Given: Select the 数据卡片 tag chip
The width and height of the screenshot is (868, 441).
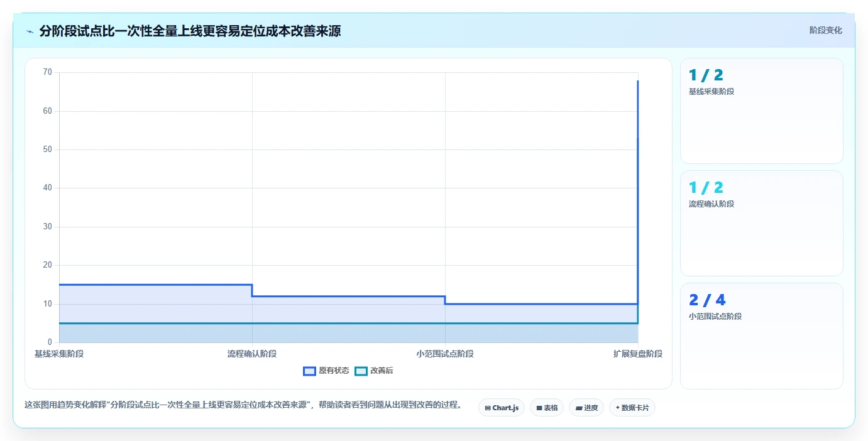Looking at the screenshot, I should [x=632, y=408].
